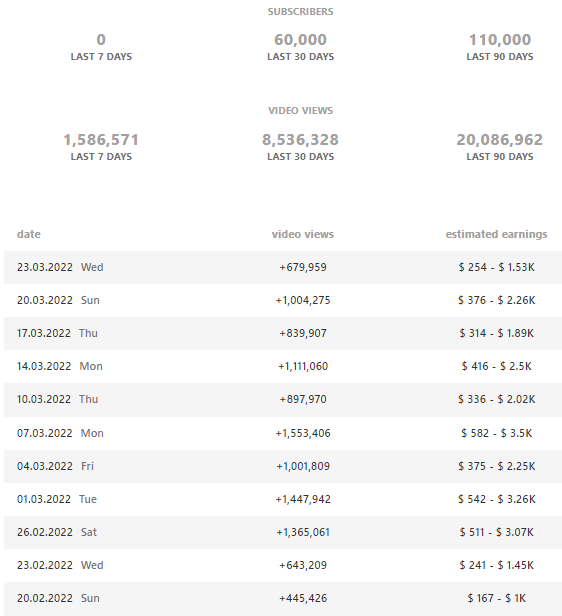The image size is (562, 616).
Task: Click the SUBSCRIBERS section heading
Action: coord(300,12)
